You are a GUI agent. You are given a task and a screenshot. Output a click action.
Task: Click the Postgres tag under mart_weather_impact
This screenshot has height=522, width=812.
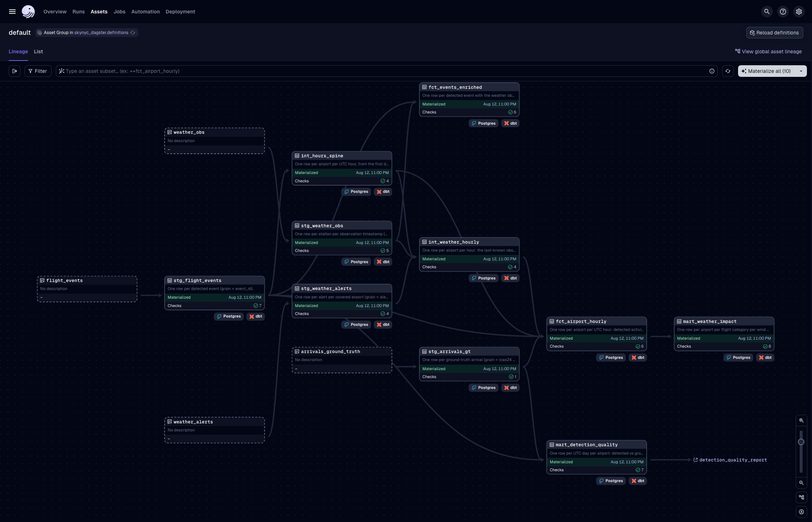coord(738,358)
